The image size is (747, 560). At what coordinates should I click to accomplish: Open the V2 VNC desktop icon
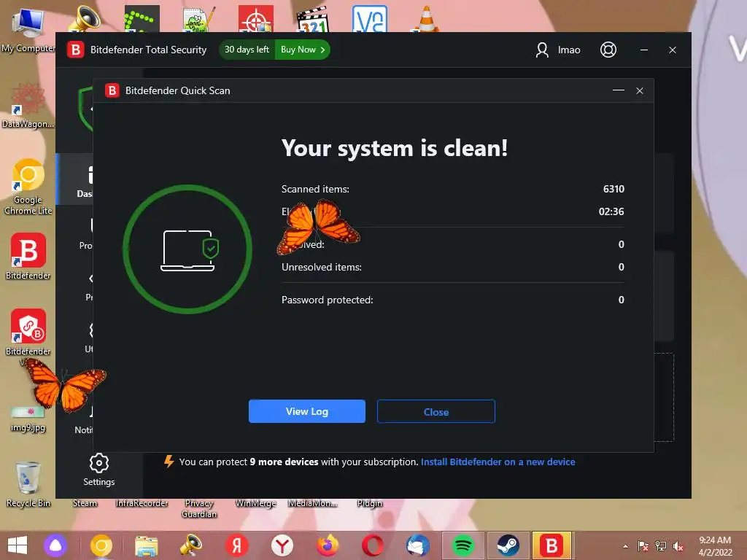click(x=370, y=19)
